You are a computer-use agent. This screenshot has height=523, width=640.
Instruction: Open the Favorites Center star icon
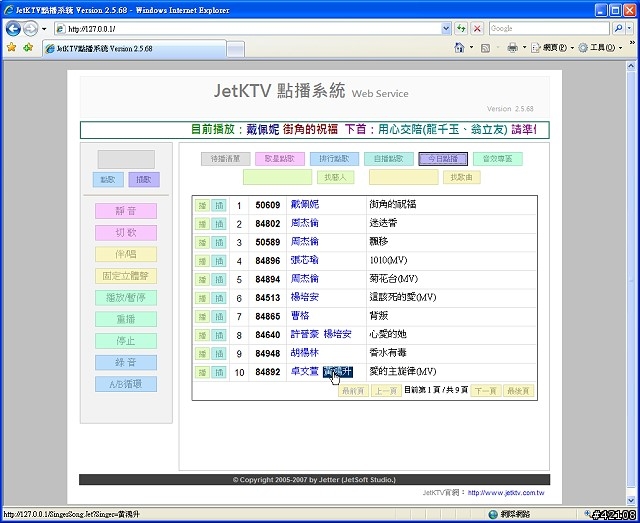point(11,48)
